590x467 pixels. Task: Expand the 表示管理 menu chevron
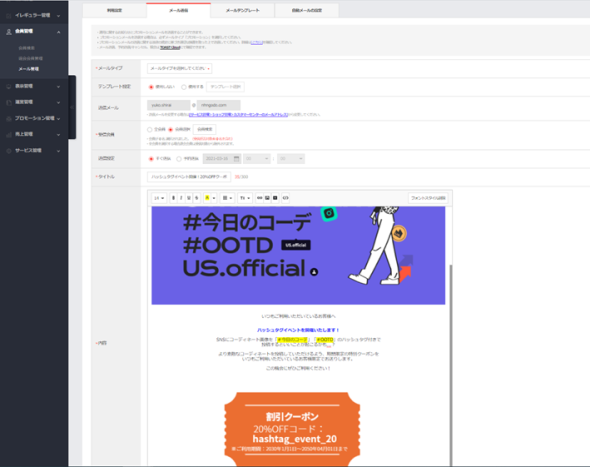point(58,87)
